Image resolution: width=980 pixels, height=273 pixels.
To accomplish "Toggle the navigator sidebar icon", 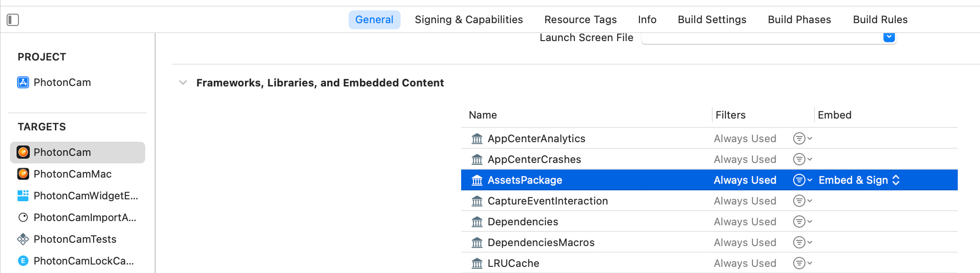I will click(13, 20).
